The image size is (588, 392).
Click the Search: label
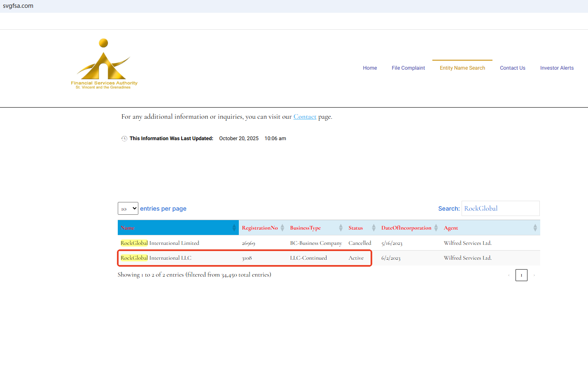click(449, 209)
